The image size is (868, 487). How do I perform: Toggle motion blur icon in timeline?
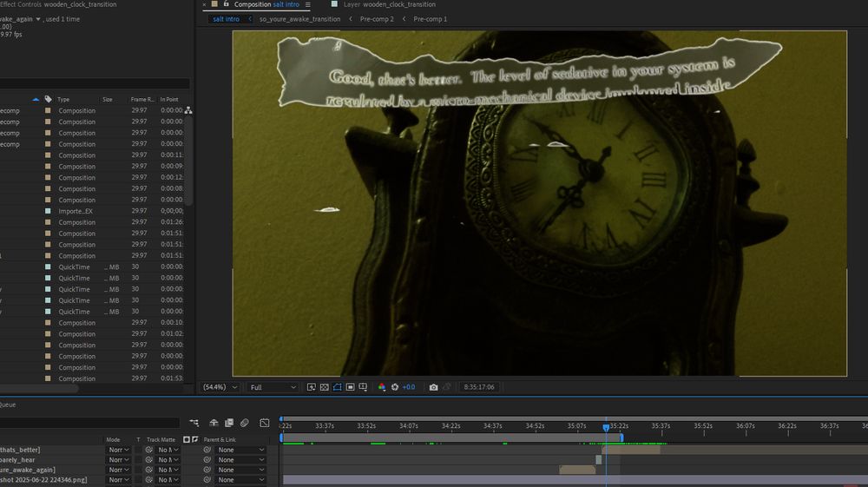tap(245, 423)
